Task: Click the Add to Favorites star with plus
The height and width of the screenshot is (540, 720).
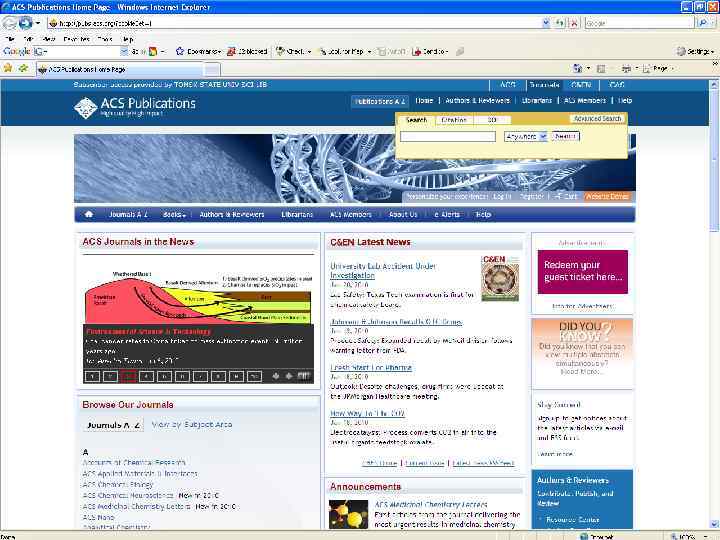Action: pyautogui.click(x=23, y=68)
